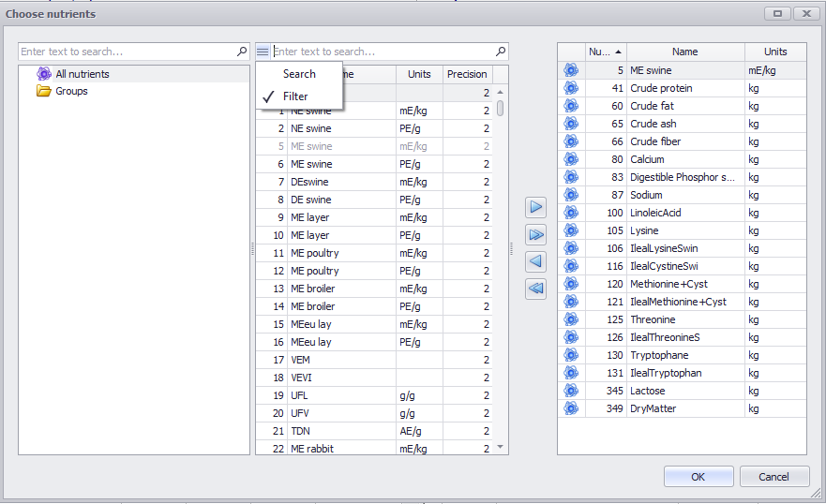Click nutrient icon in the Threonine row
The width and height of the screenshot is (826, 504).
coord(571,319)
